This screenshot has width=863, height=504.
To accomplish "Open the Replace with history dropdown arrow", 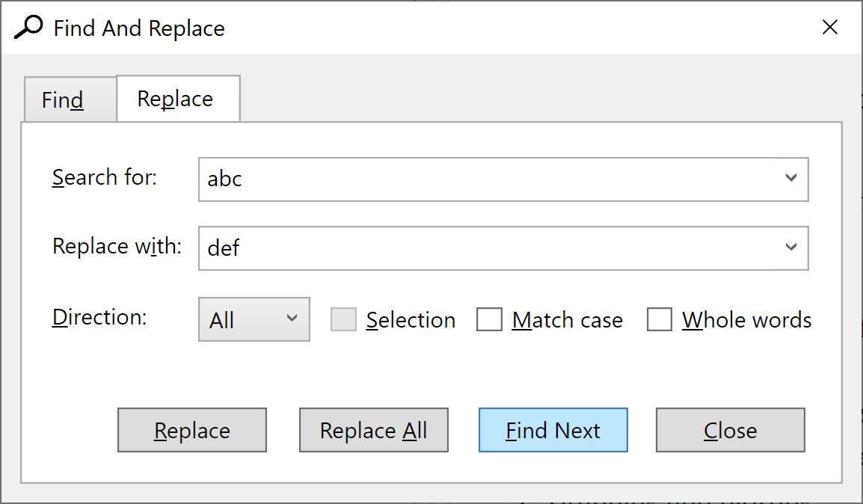I will [x=791, y=247].
